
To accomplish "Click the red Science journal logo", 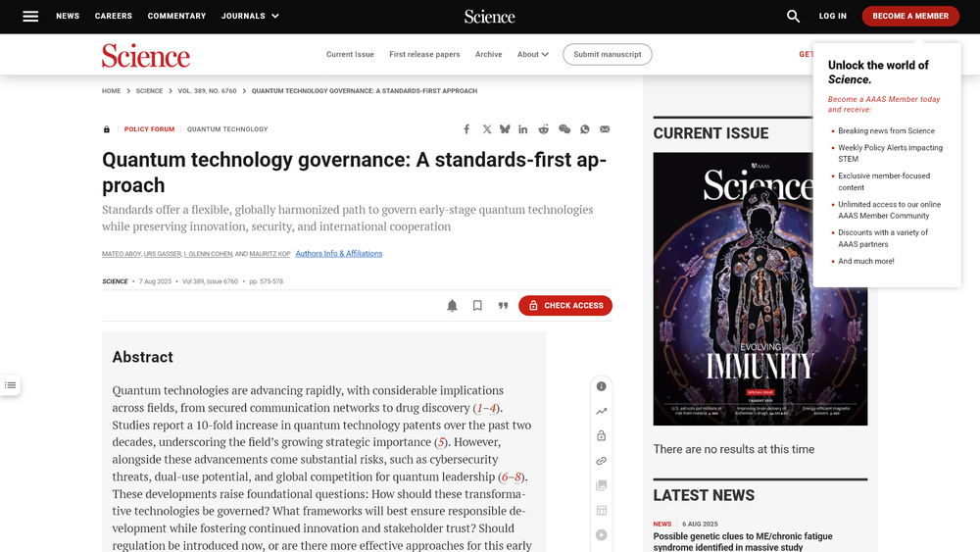I will 146,55.
